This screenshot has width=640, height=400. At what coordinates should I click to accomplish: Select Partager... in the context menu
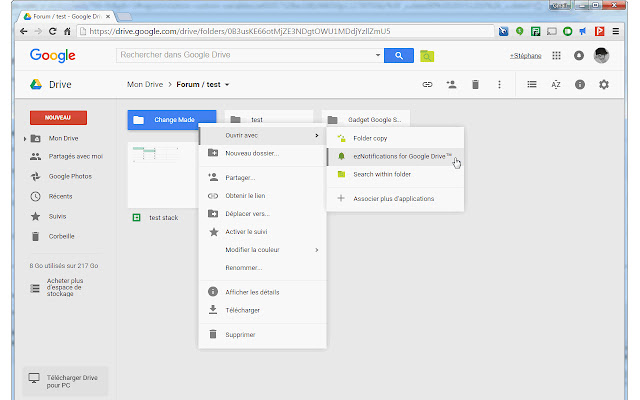pos(262,178)
